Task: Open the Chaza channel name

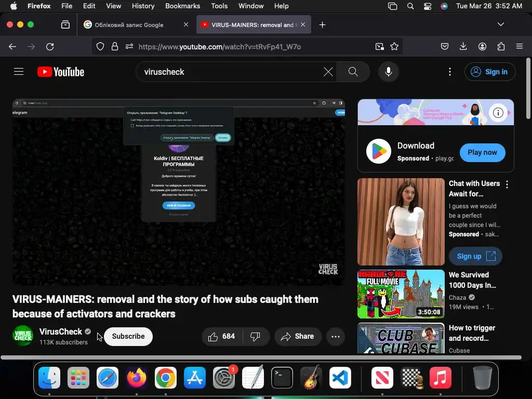Action: click(457, 298)
